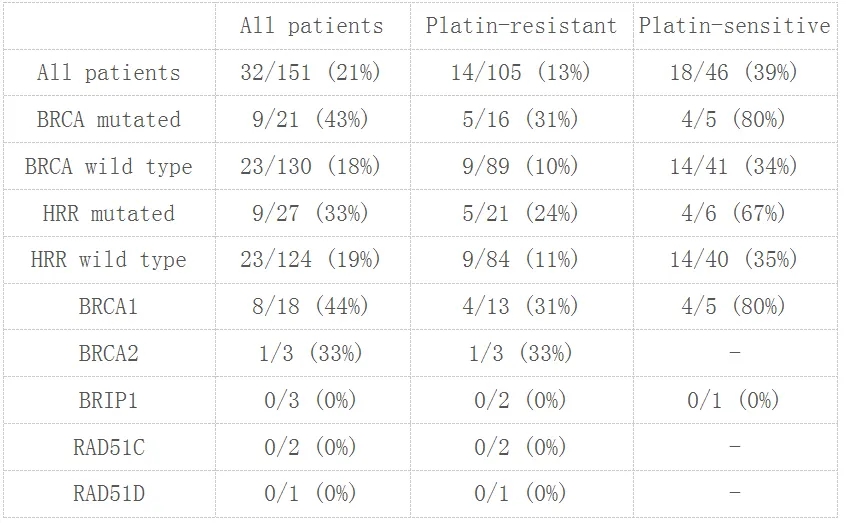Click the "Platin-resistant" column header

tap(521, 26)
